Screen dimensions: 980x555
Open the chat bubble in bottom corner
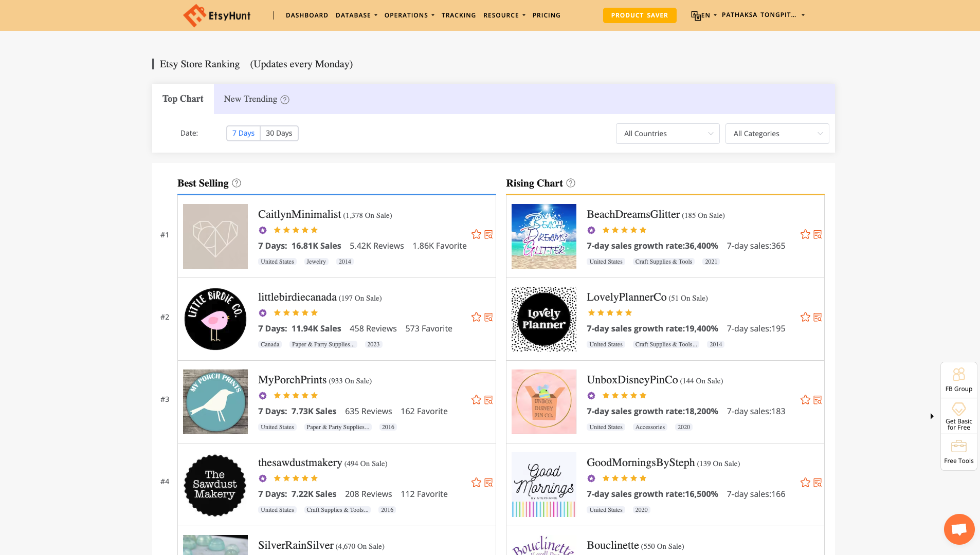pyautogui.click(x=958, y=529)
